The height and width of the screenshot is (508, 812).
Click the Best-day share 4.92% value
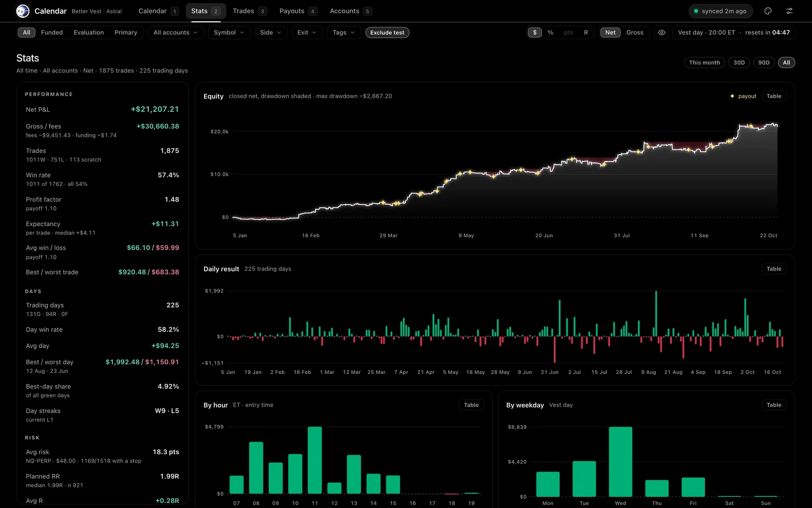tap(168, 387)
